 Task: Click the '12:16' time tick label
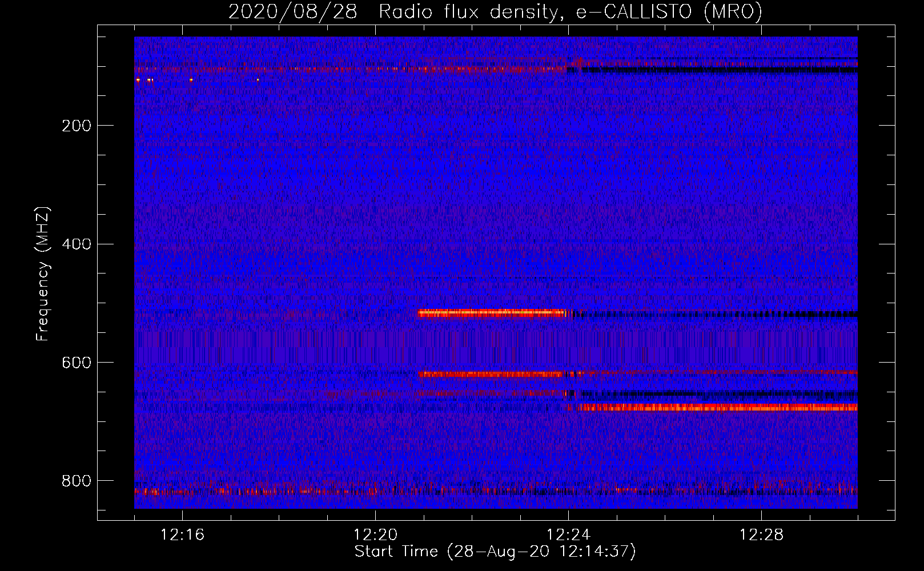182,535
